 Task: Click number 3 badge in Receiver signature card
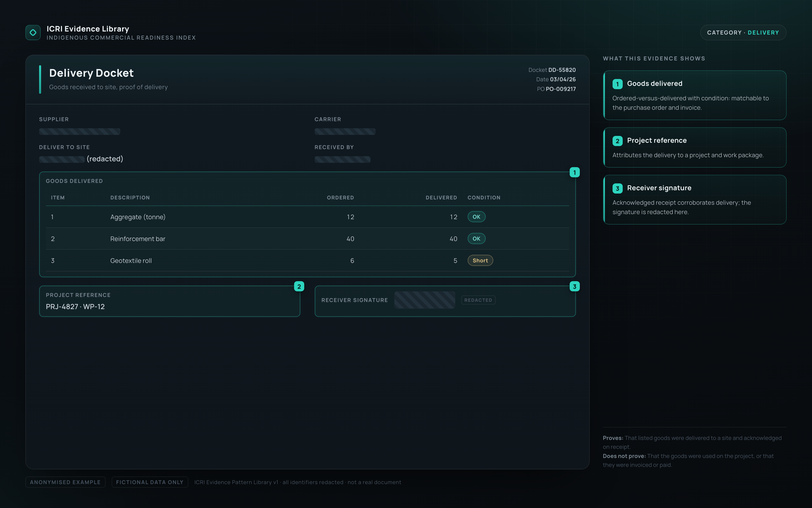(x=617, y=188)
